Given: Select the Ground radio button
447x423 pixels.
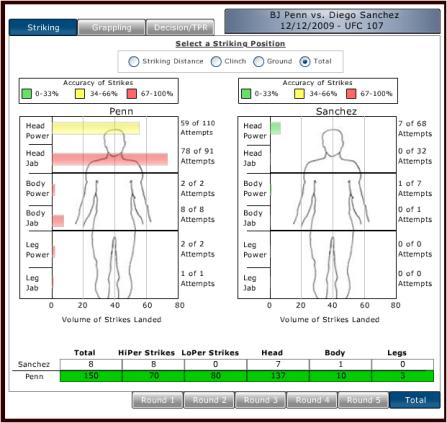Looking at the screenshot, I should coord(258,61).
